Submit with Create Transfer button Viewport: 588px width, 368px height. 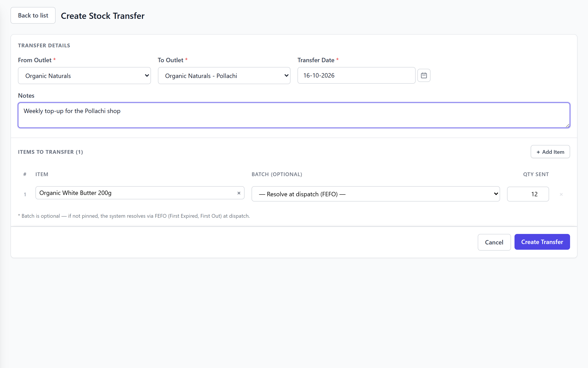tap(542, 242)
